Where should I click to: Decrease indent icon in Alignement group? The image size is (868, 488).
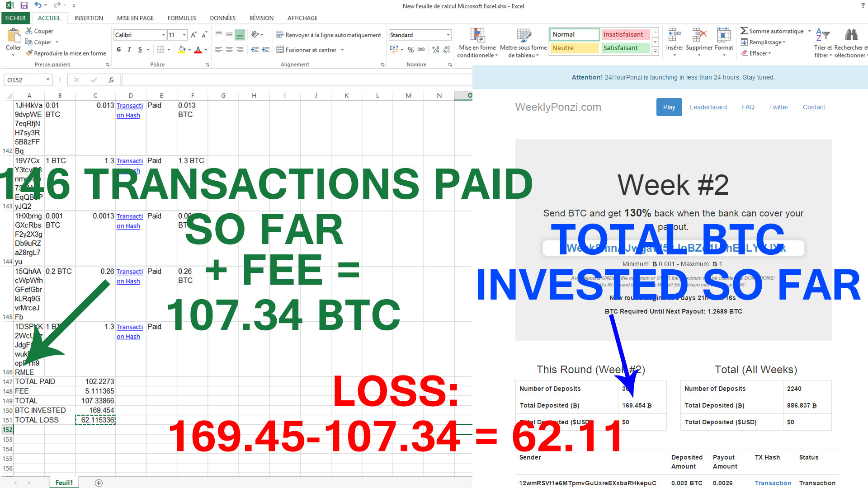tap(255, 50)
